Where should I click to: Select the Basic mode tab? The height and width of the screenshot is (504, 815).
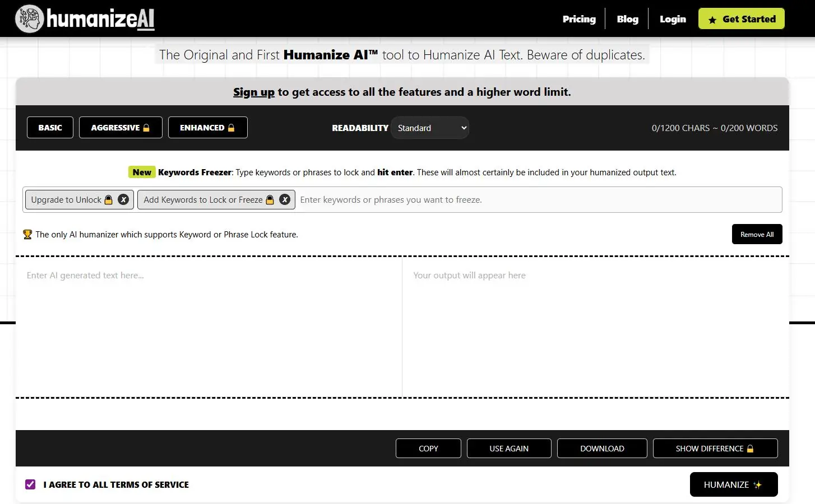tap(50, 128)
